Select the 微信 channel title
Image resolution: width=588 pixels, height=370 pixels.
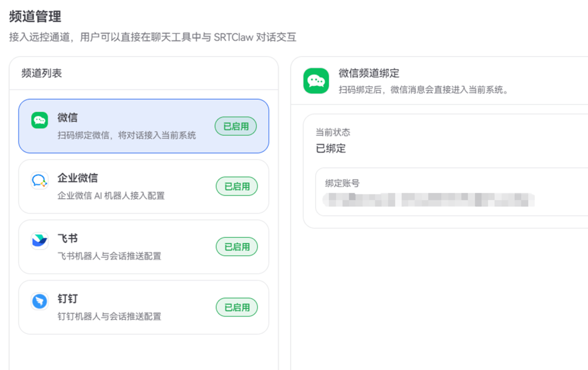click(x=68, y=118)
